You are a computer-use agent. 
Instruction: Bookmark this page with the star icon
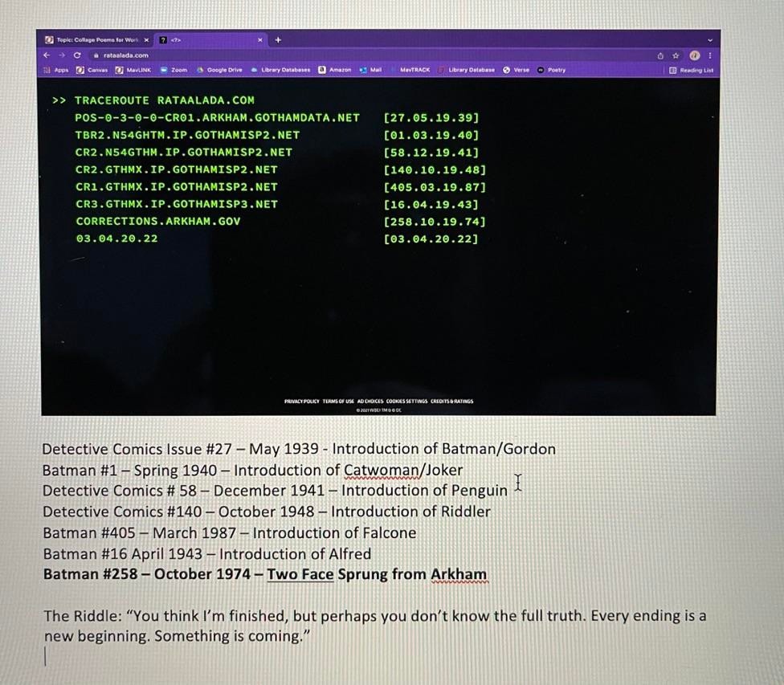click(x=676, y=55)
